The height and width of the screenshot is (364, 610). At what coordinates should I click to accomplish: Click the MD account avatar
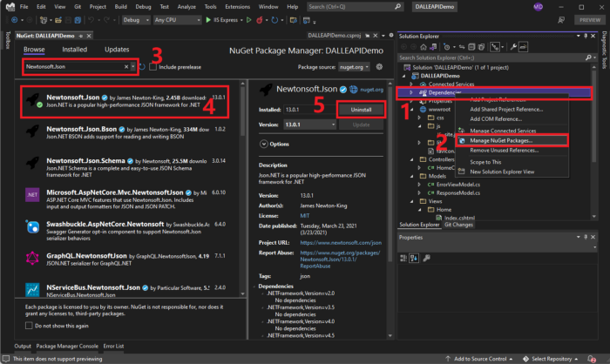[x=538, y=7]
